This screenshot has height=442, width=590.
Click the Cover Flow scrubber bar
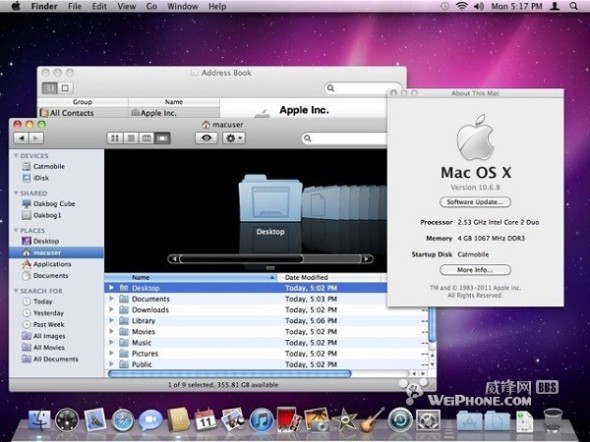(271, 259)
